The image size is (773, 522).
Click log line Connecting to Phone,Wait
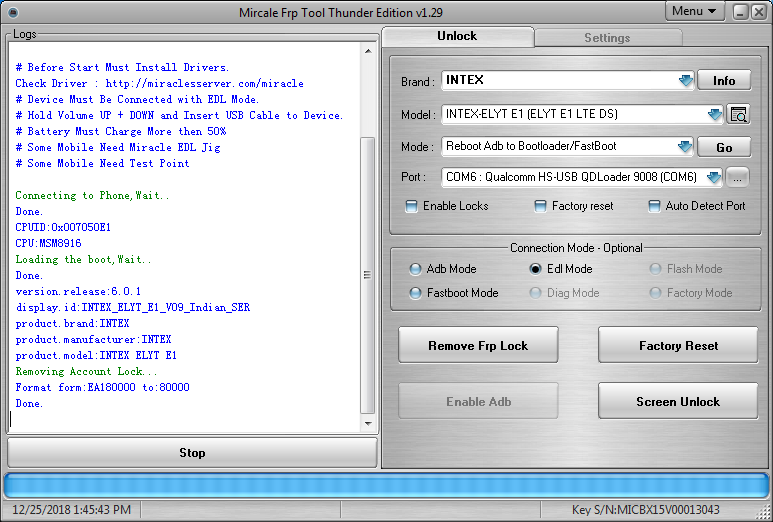92,195
